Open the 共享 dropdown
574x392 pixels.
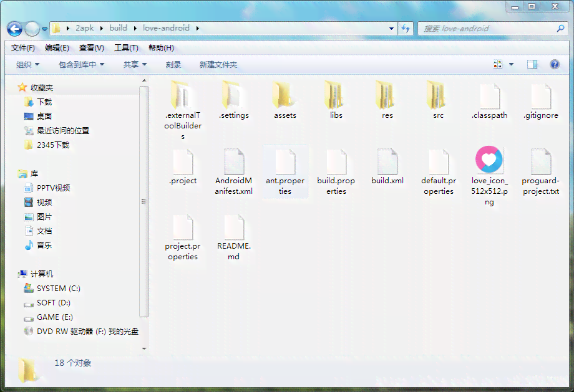click(x=135, y=65)
